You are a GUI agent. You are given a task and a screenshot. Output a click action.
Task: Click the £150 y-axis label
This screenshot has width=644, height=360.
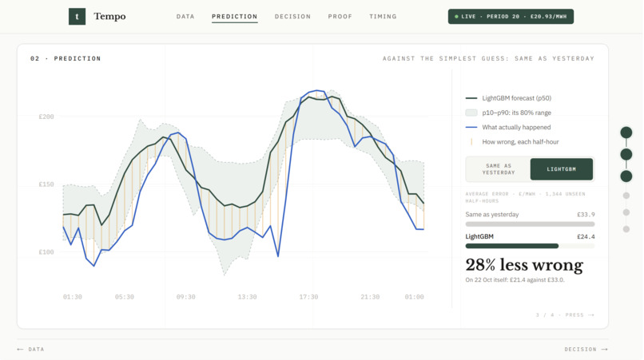[x=46, y=184]
